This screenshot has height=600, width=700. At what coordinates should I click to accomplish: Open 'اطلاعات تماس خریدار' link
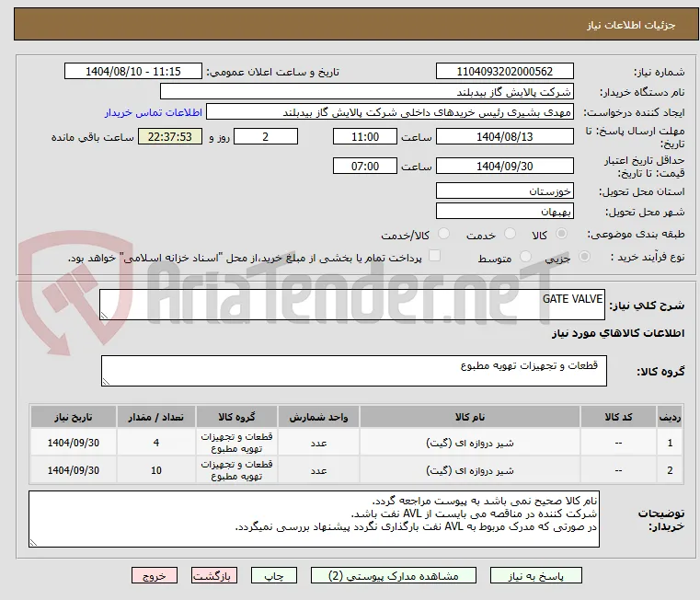(154, 112)
